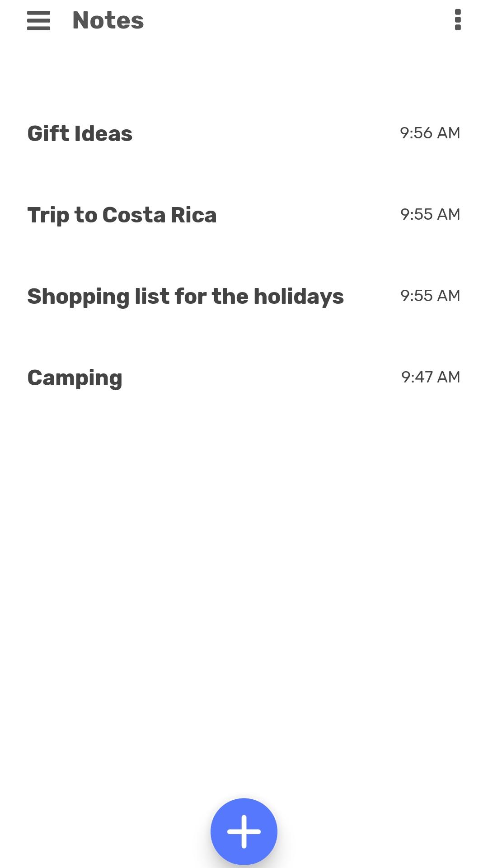
Task: Open the hamburger navigation menu
Action: click(x=38, y=20)
